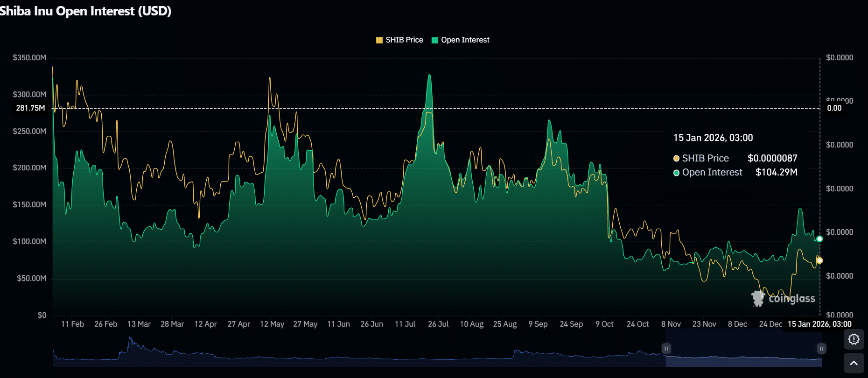Screen dimensions: 868x378
Task: Click the yellow SHIB Price legend square
Action: (379, 40)
